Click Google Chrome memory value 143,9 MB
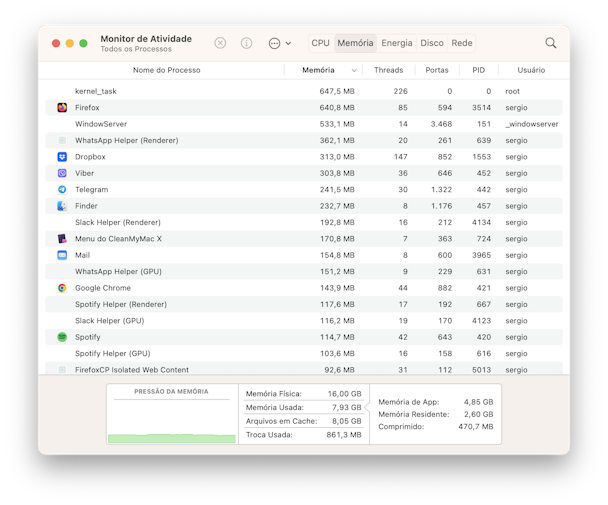The height and width of the screenshot is (505, 608). 337,288
